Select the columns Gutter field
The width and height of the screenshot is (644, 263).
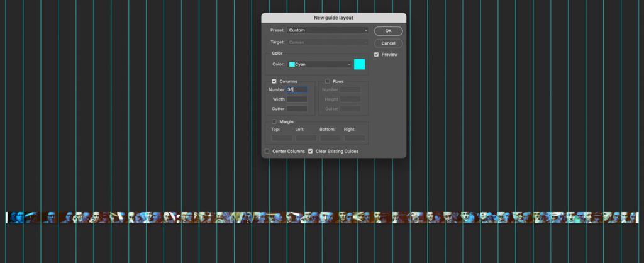point(297,109)
